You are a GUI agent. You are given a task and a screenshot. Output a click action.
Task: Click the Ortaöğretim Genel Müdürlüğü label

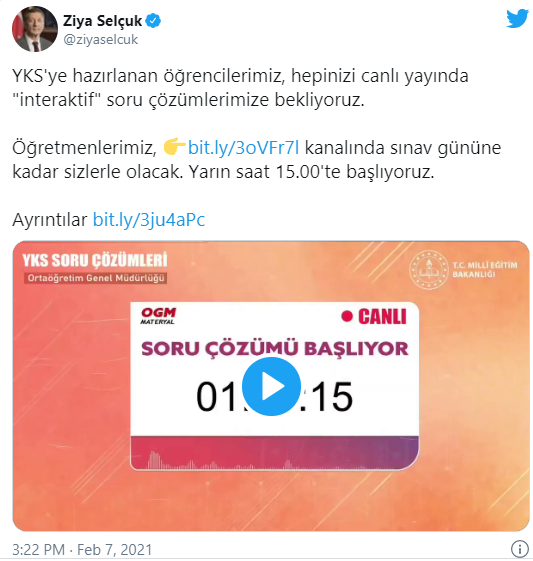96,278
